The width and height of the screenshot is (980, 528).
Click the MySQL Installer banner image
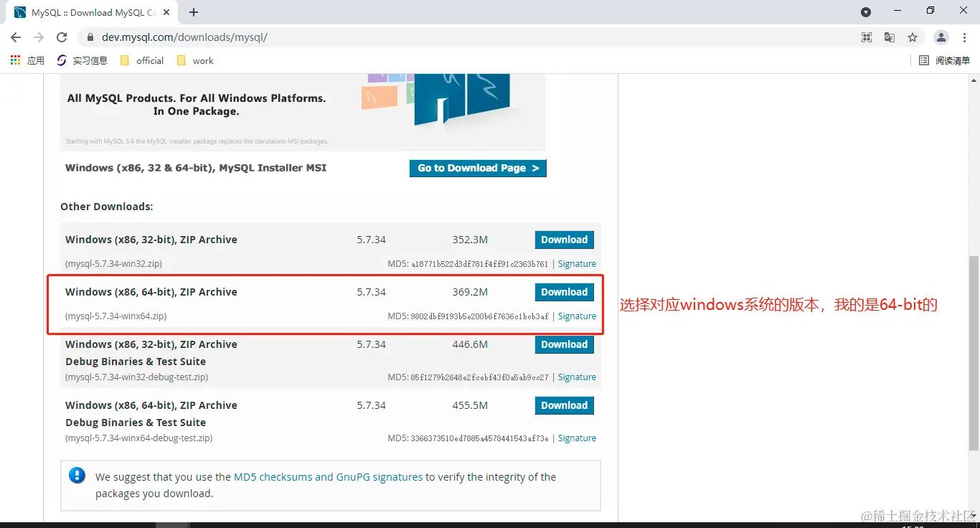click(303, 112)
